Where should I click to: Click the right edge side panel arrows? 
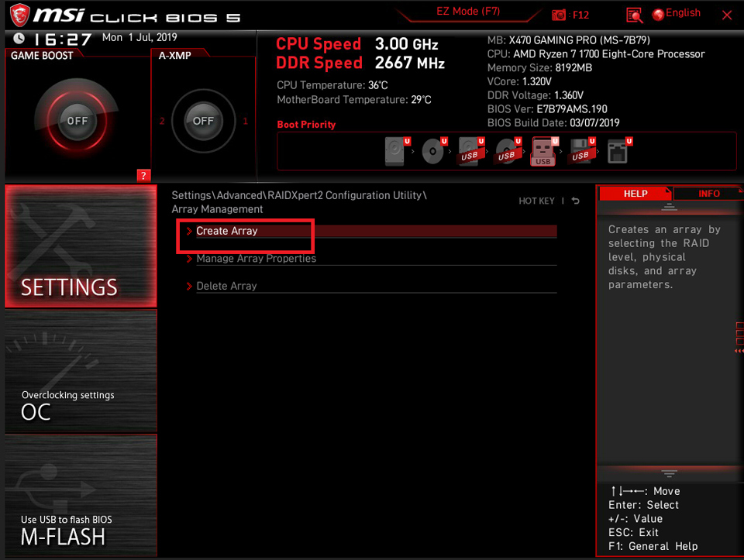739,351
